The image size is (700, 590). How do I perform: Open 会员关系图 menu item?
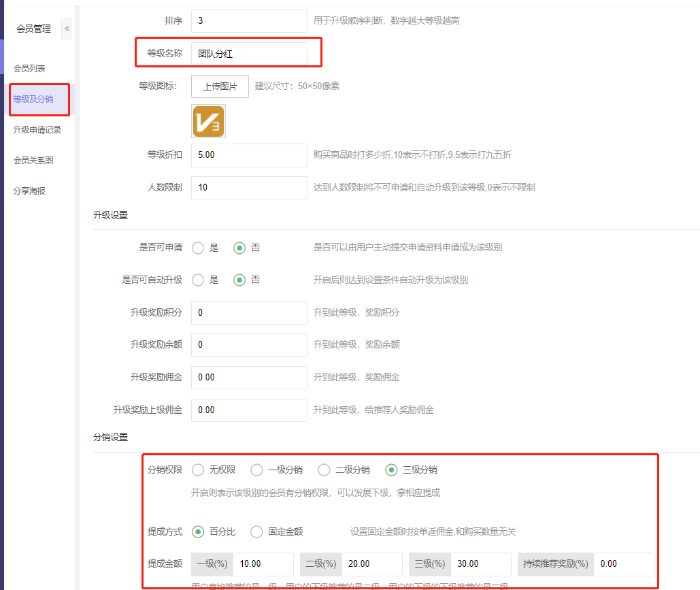pos(33,161)
